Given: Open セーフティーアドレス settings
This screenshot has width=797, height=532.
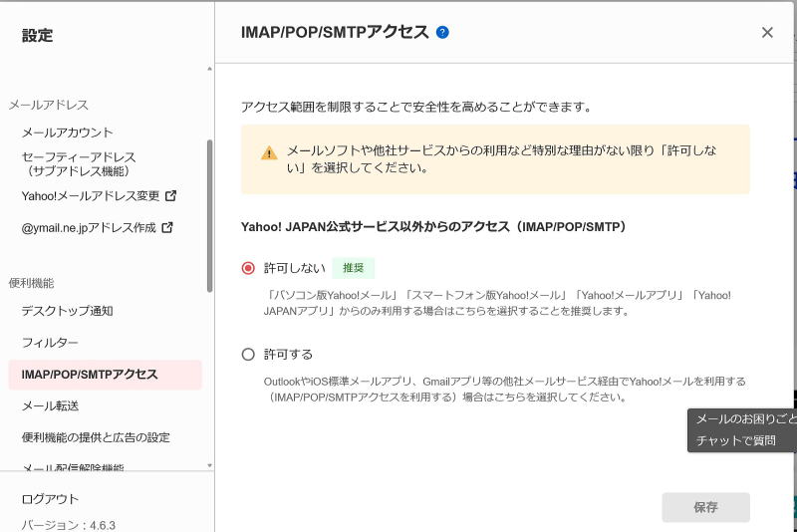Looking at the screenshot, I should pos(79,163).
